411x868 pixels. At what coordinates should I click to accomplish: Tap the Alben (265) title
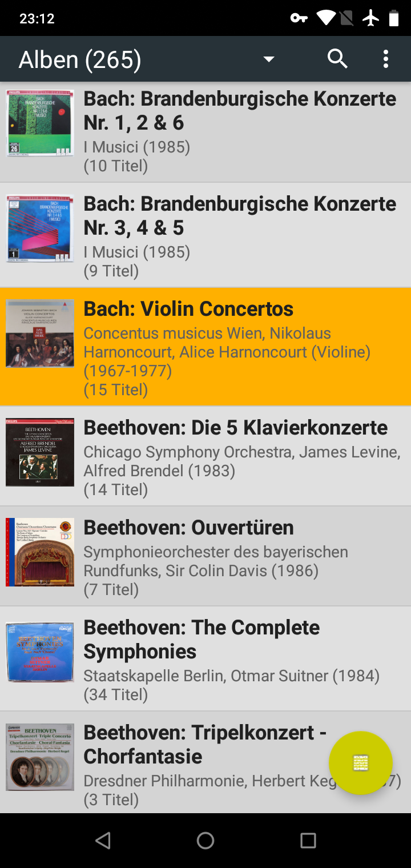point(80,59)
